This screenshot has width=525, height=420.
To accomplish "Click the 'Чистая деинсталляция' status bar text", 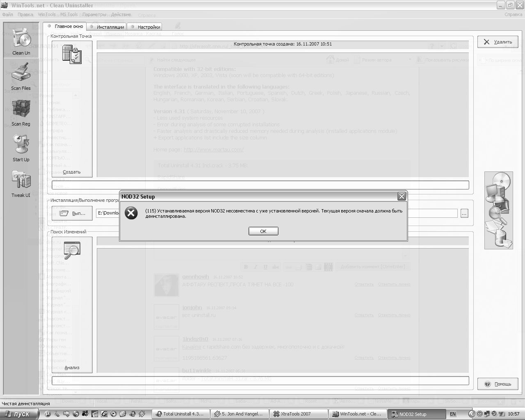I will [25, 404].
